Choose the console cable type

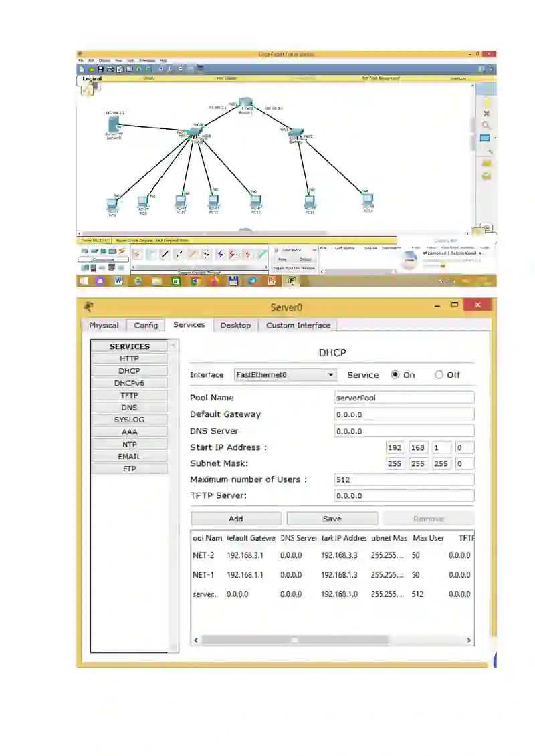152,254
